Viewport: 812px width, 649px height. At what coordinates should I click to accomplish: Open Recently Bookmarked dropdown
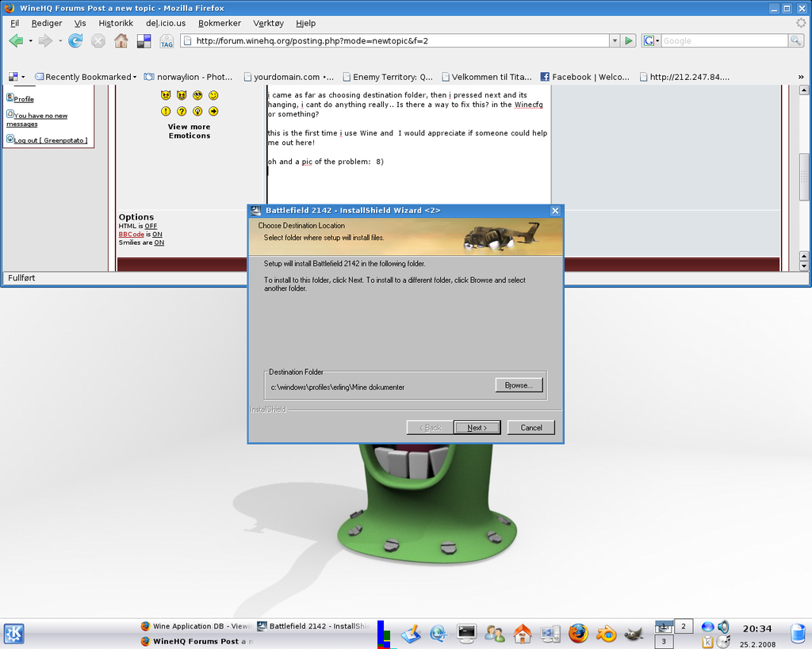(x=86, y=77)
